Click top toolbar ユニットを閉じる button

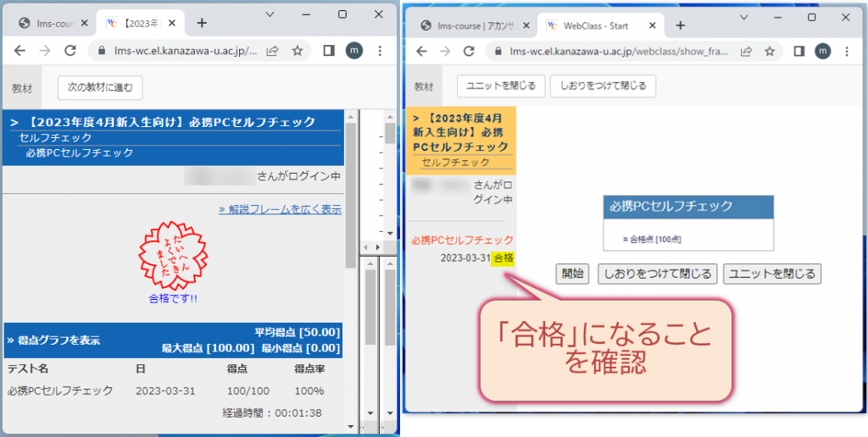(x=501, y=86)
